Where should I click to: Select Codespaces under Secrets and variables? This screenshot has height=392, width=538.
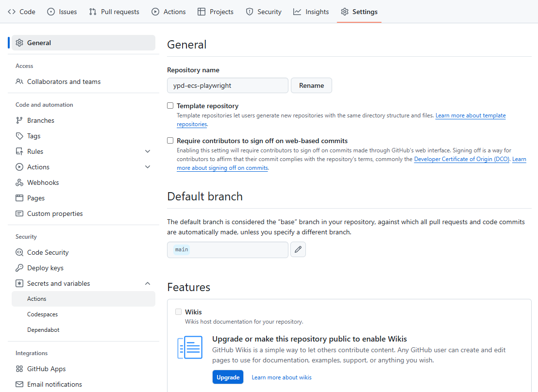(x=84, y=314)
